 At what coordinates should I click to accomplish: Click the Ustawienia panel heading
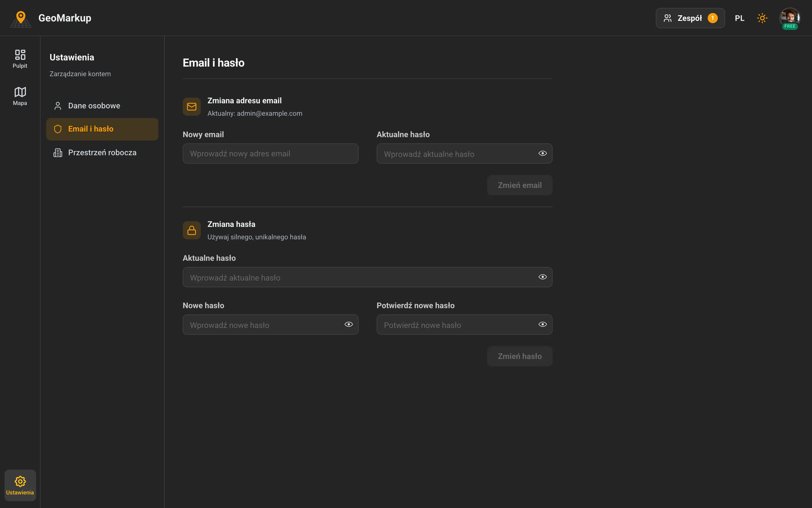tap(72, 58)
